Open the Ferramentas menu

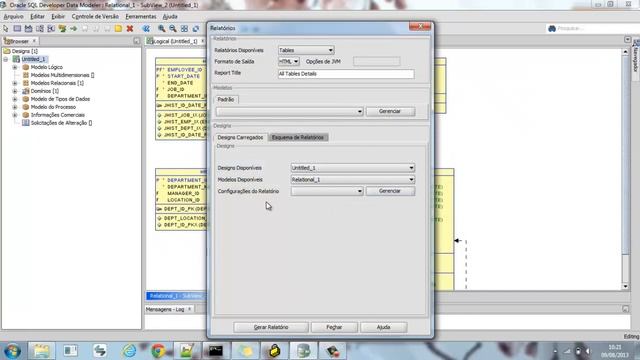141,16
